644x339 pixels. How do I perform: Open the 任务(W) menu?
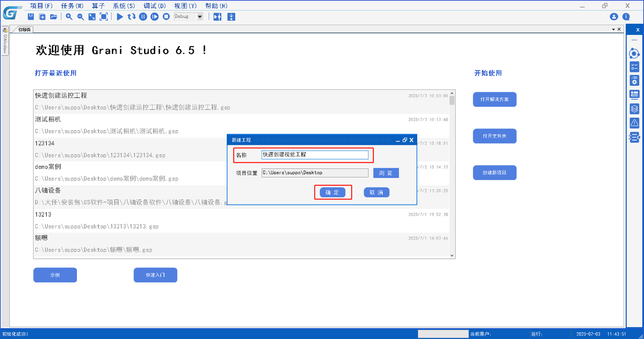click(x=72, y=6)
